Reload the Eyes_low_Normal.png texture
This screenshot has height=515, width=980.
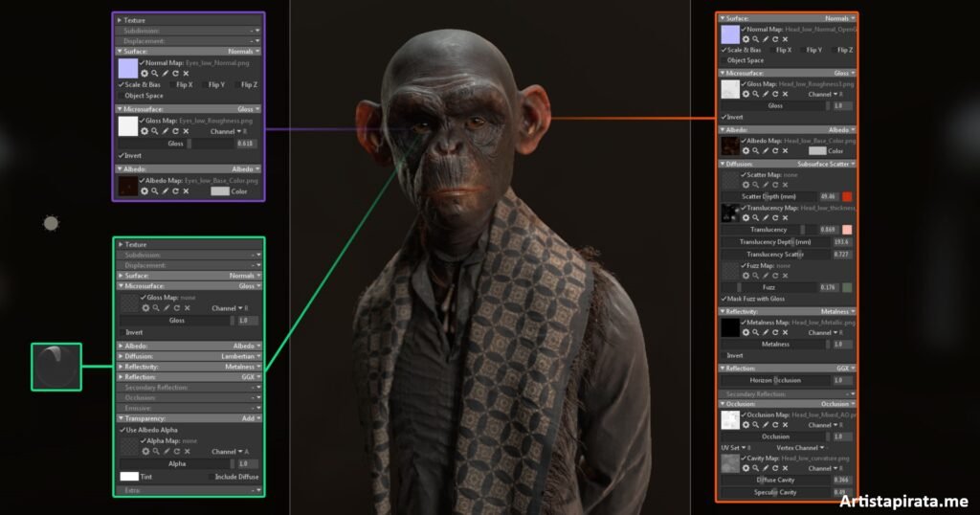[176, 73]
